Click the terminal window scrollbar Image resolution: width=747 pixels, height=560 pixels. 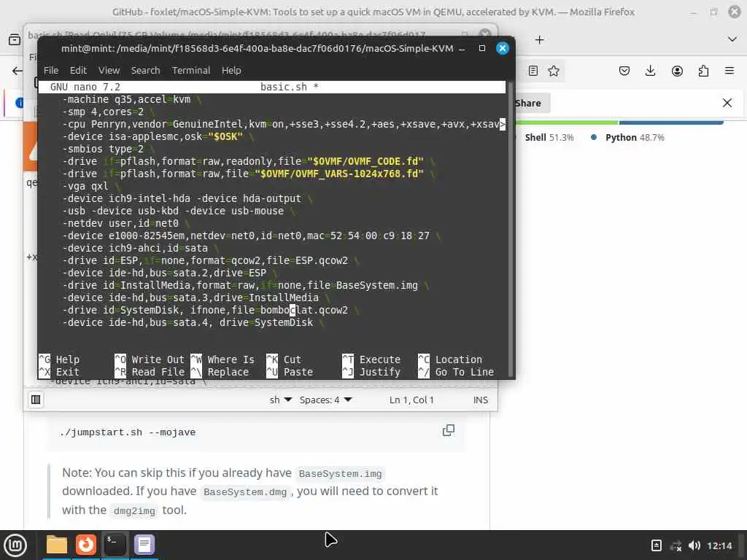(x=510, y=230)
